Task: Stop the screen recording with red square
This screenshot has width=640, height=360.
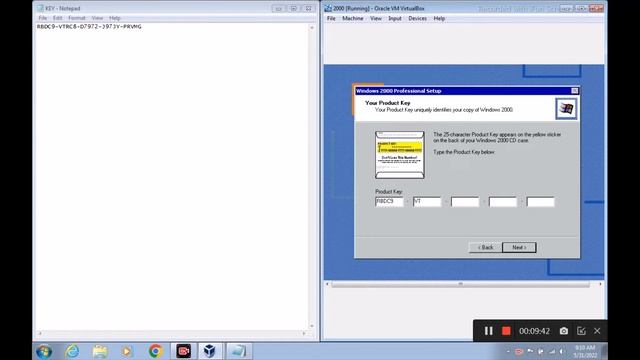Action: pyautogui.click(x=506, y=331)
